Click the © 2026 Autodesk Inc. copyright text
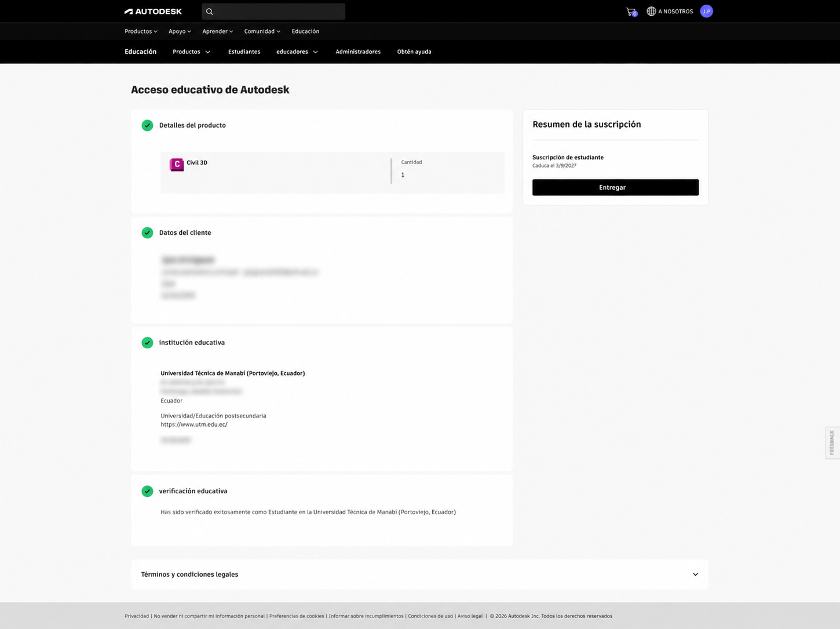This screenshot has height=629, width=840. pos(551,616)
